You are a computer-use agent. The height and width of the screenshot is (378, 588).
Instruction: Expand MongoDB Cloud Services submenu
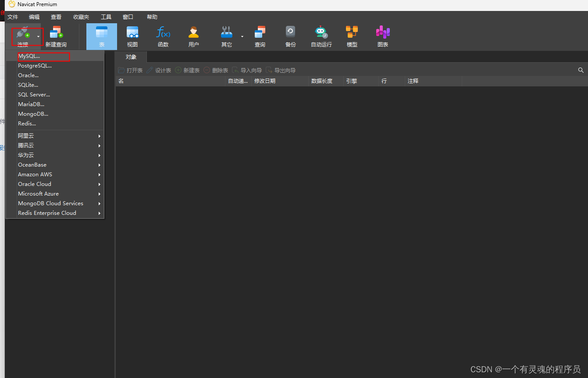tap(55, 203)
